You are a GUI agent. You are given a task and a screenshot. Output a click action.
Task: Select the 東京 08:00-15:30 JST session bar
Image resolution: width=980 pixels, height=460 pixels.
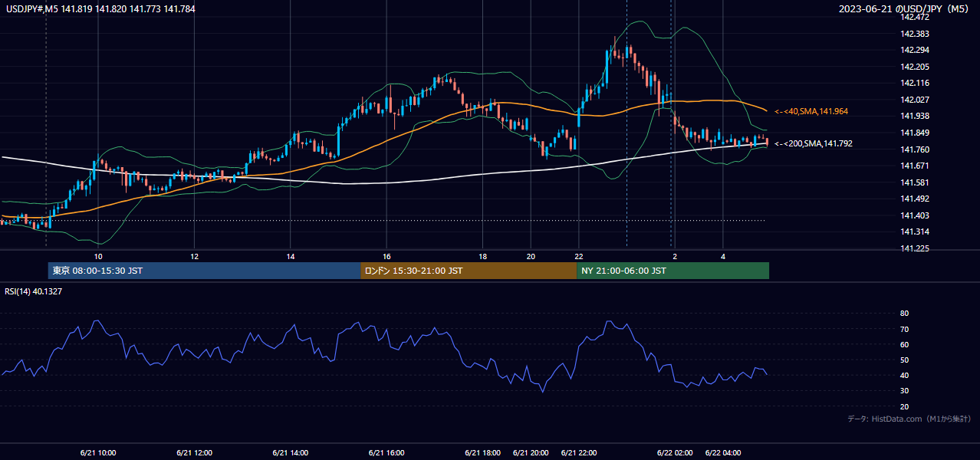pyautogui.click(x=204, y=271)
